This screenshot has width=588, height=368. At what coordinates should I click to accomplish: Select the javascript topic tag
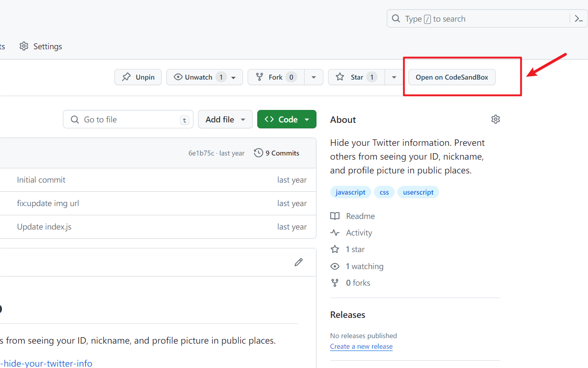(x=351, y=192)
